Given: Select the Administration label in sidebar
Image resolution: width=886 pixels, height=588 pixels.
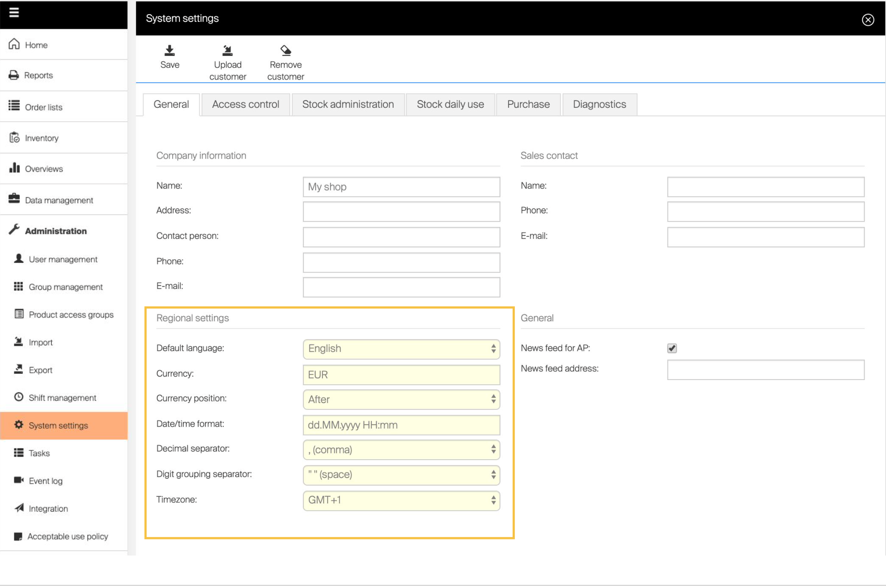Looking at the screenshot, I should click(x=56, y=231).
